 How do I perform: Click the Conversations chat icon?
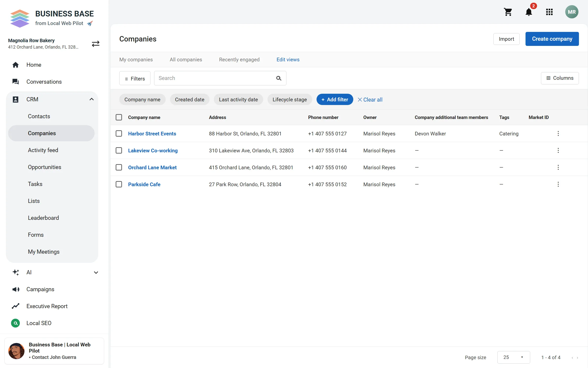point(15,82)
